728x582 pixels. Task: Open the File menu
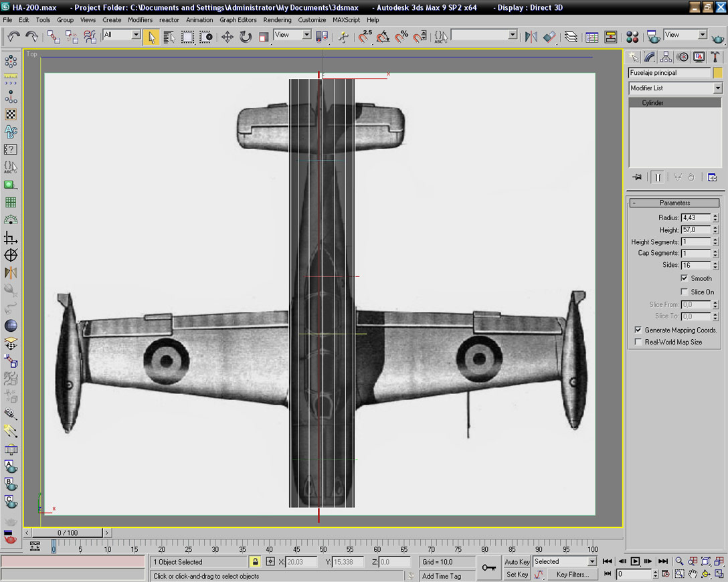point(7,20)
